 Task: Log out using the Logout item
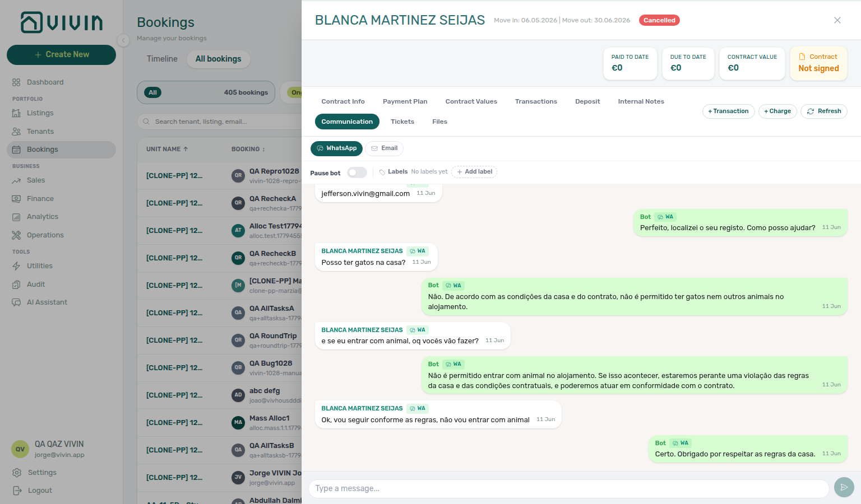point(61,491)
